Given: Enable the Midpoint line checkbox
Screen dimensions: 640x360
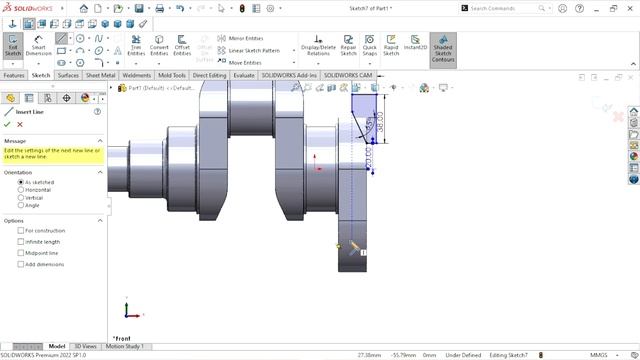Looking at the screenshot, I should click(x=20, y=253).
